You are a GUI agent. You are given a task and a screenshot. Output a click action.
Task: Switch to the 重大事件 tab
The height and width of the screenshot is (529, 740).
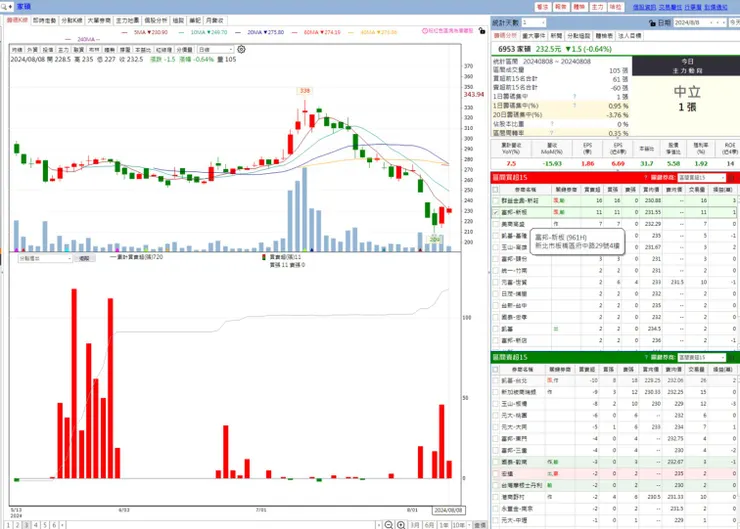(534, 36)
